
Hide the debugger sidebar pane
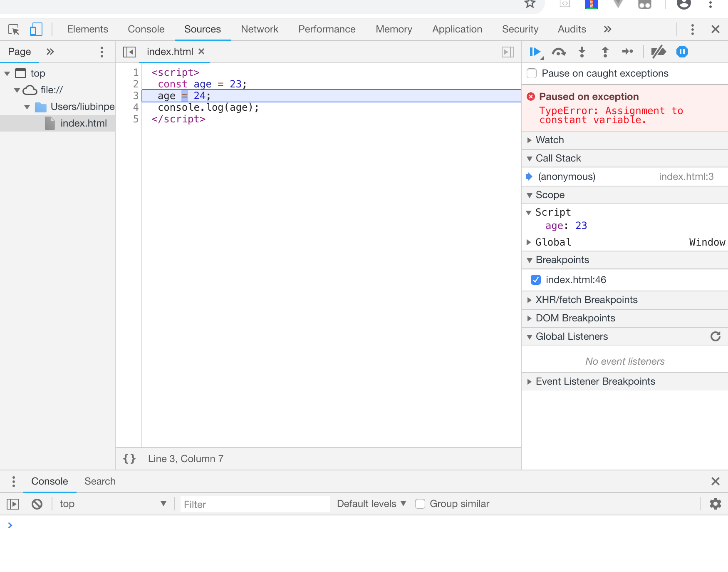pyautogui.click(x=508, y=52)
